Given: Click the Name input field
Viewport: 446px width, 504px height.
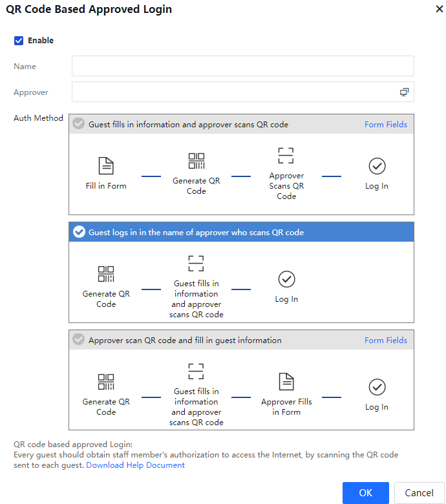Looking at the screenshot, I should click(x=242, y=66).
